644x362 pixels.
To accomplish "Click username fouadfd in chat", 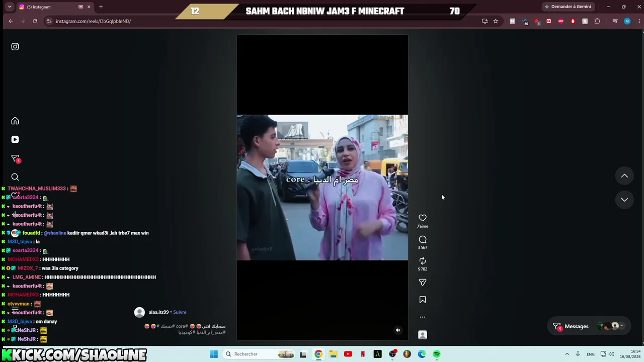I will click(x=31, y=233).
